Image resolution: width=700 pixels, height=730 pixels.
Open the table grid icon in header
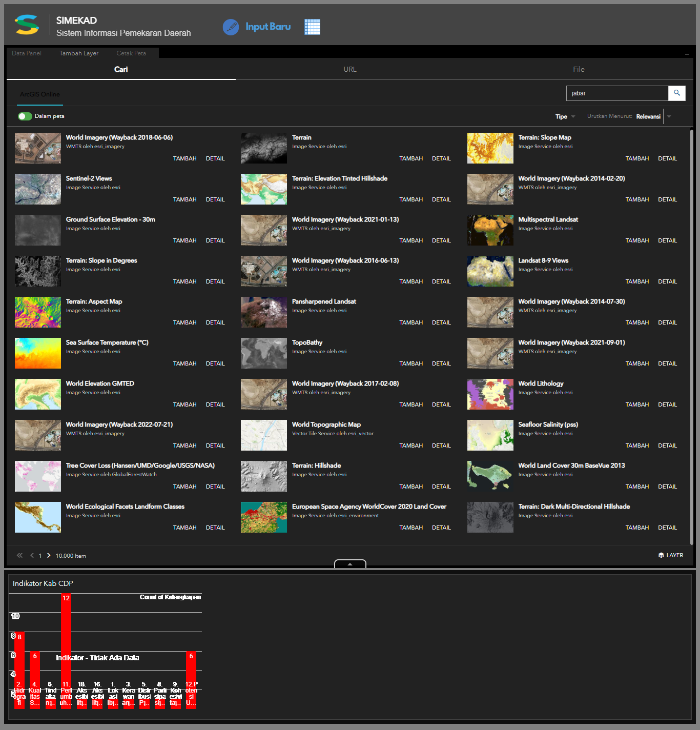(x=312, y=27)
